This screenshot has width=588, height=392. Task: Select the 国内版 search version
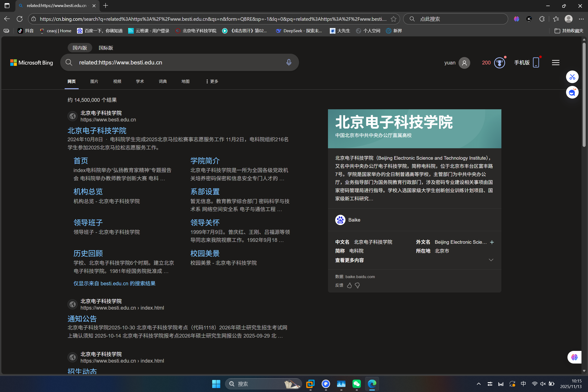(80, 48)
